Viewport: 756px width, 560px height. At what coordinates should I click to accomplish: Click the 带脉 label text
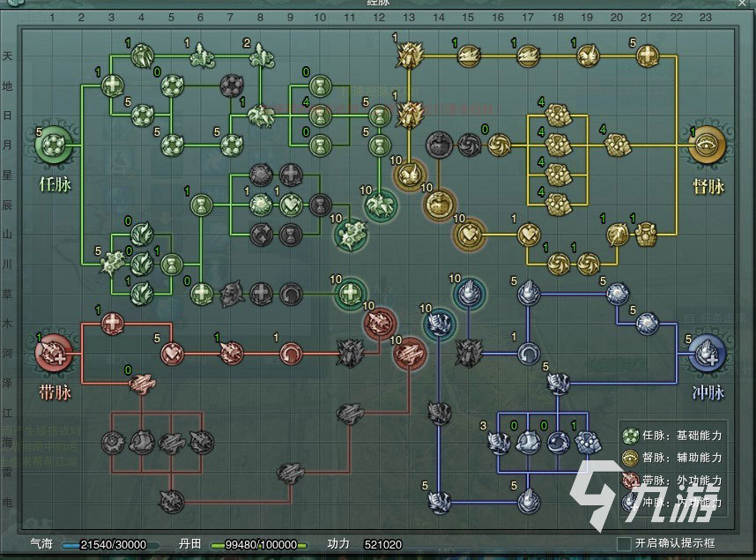55,393
